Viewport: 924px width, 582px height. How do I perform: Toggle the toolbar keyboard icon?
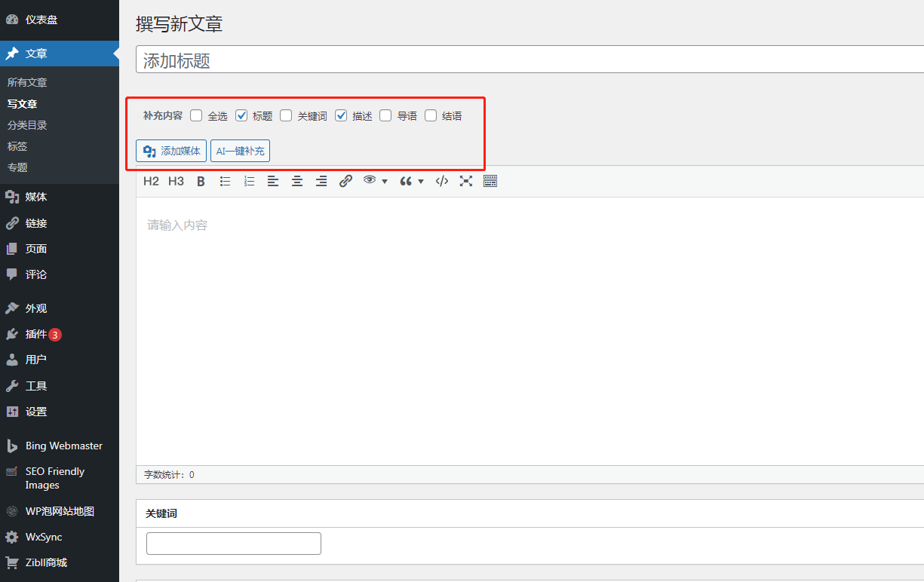coord(490,181)
